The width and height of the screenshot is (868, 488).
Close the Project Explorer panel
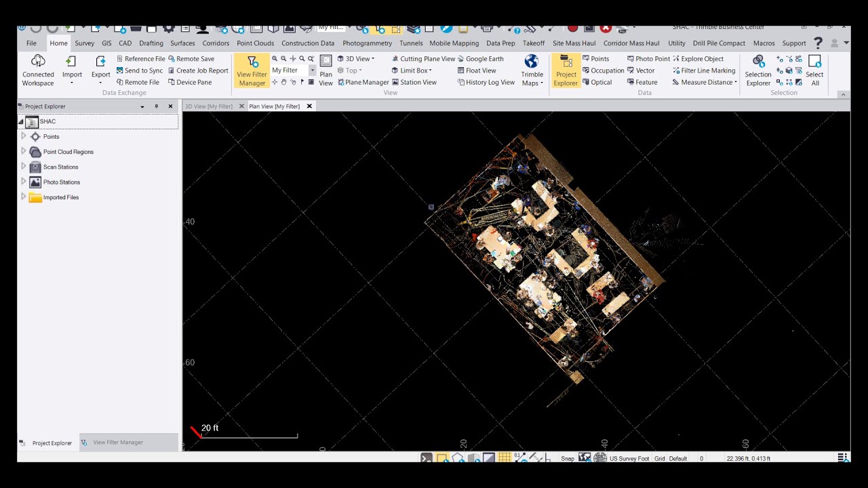(x=170, y=106)
